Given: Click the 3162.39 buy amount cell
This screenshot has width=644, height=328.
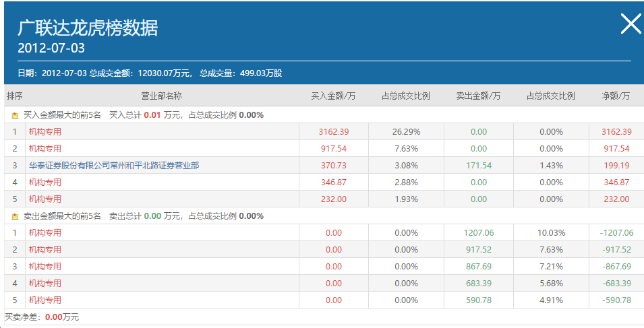Looking at the screenshot, I should (333, 131).
